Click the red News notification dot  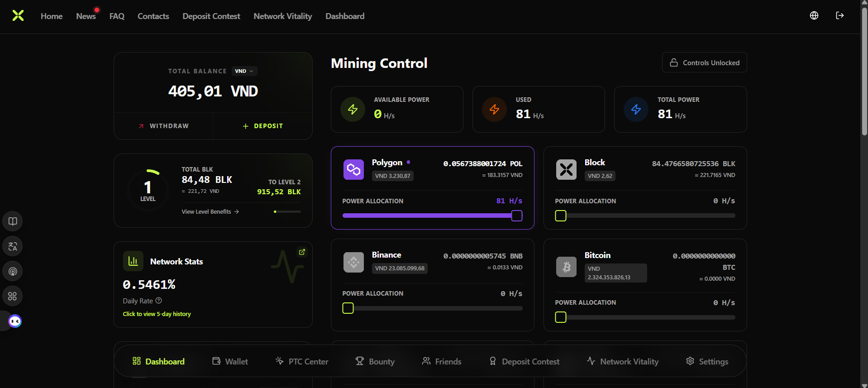[x=96, y=10]
